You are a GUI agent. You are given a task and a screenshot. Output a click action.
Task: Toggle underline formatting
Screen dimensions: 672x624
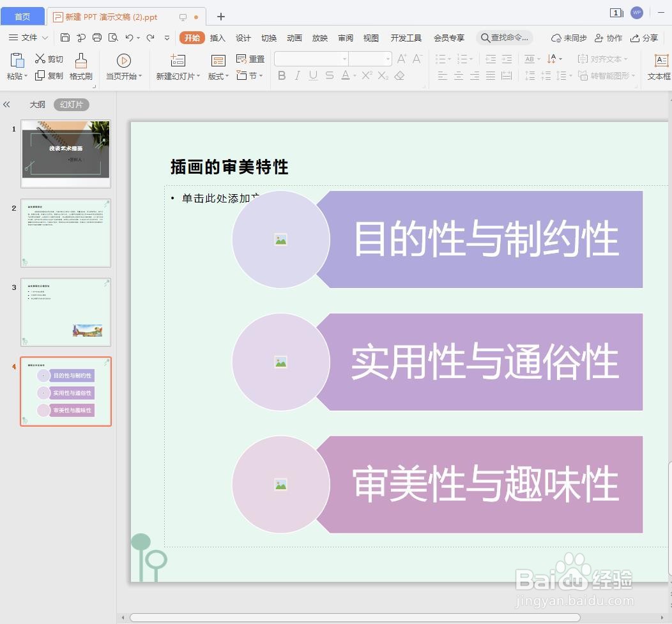tap(314, 75)
